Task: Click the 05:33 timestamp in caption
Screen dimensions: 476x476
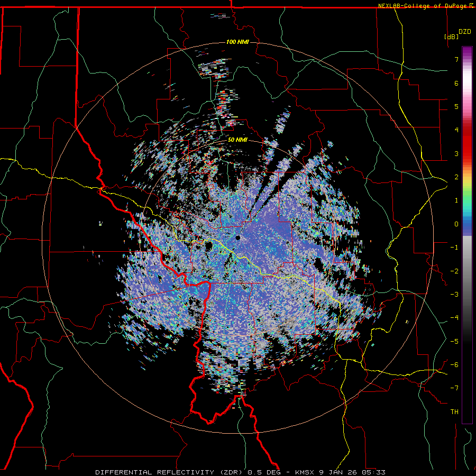Action: (x=374, y=472)
